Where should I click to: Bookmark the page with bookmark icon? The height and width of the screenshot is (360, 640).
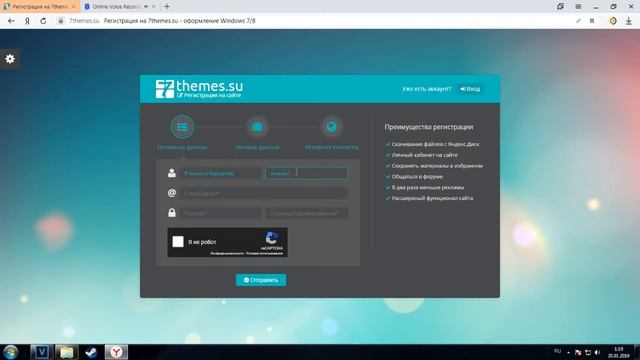[x=592, y=21]
